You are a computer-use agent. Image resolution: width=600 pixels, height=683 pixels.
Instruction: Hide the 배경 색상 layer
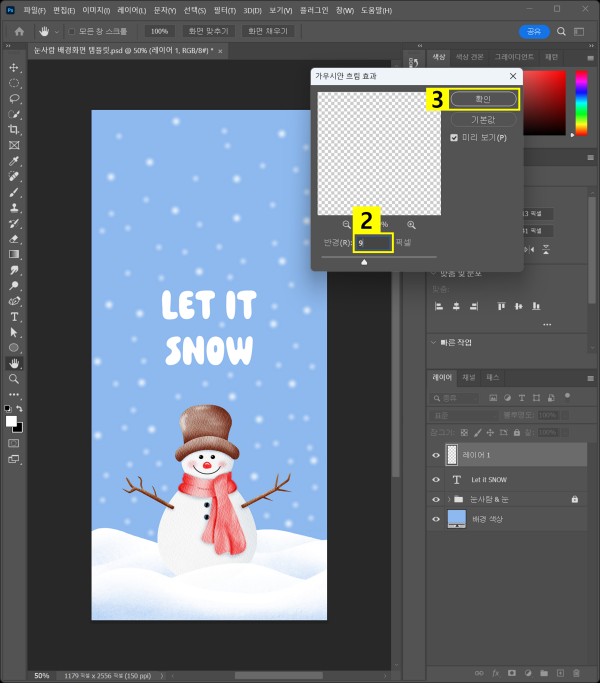tap(436, 519)
